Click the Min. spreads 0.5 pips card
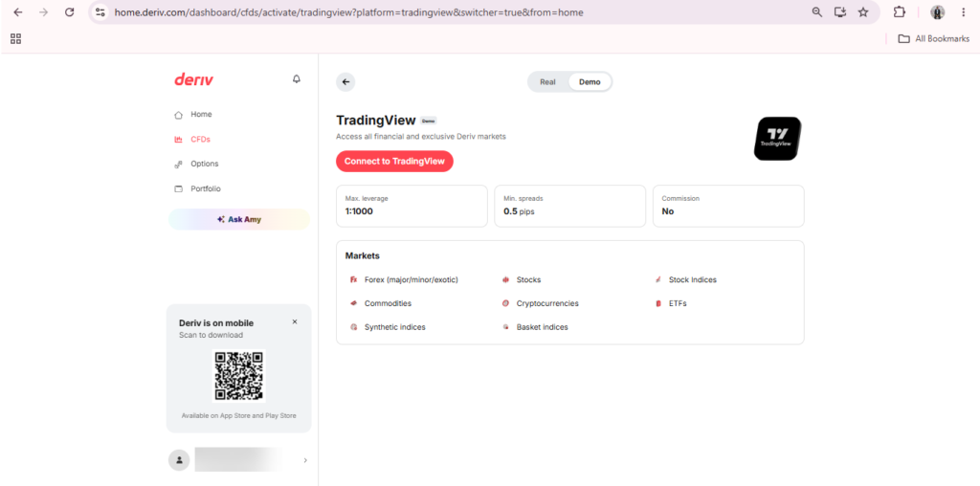 point(570,206)
